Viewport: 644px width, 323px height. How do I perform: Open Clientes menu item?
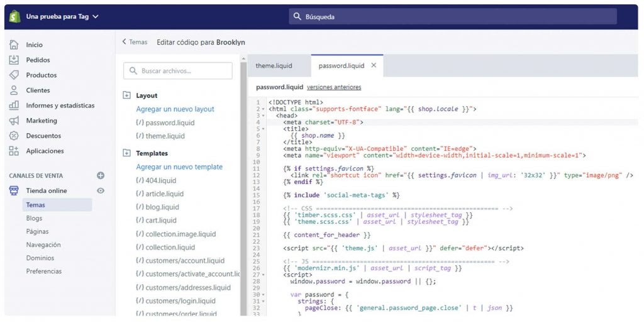38,90
